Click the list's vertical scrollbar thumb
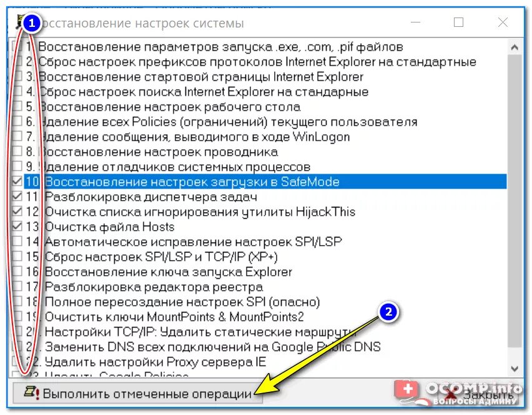Screen dimensions: 532x415 pos(515,201)
